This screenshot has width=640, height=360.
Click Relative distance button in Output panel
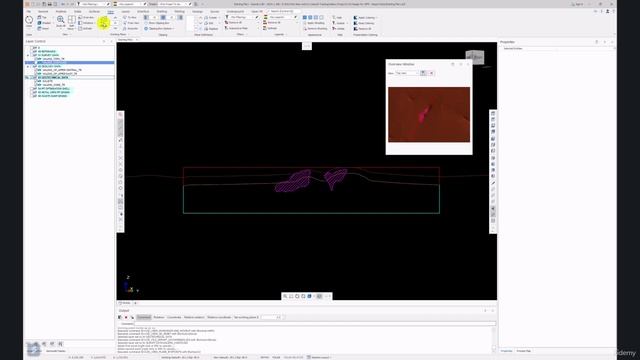coord(194,317)
